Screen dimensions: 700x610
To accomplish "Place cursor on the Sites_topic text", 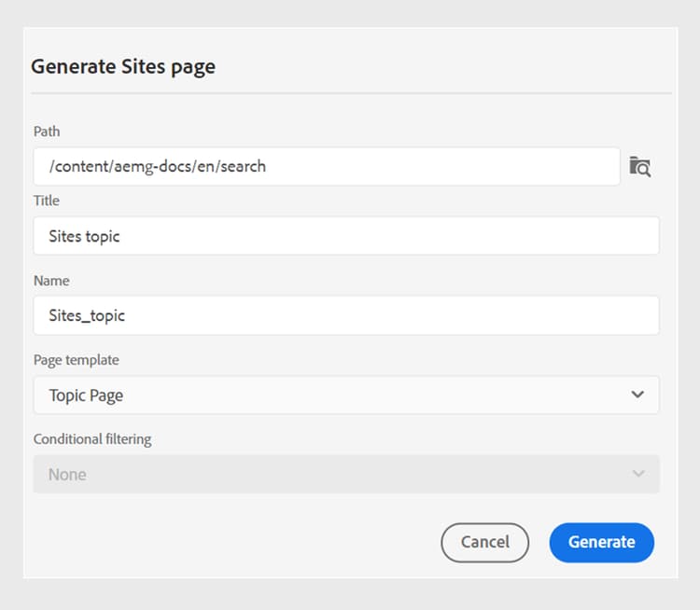I will (87, 315).
